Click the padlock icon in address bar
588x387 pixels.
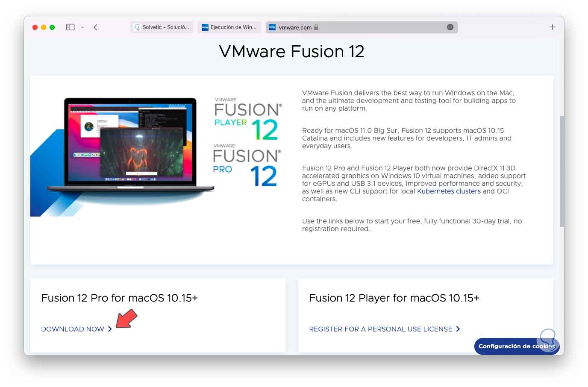[x=316, y=27]
